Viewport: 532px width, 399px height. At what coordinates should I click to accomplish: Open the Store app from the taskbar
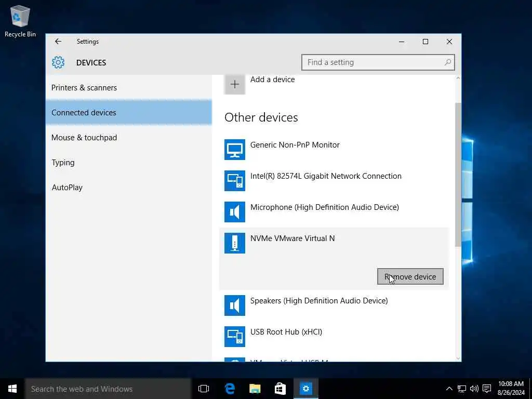pos(280,389)
